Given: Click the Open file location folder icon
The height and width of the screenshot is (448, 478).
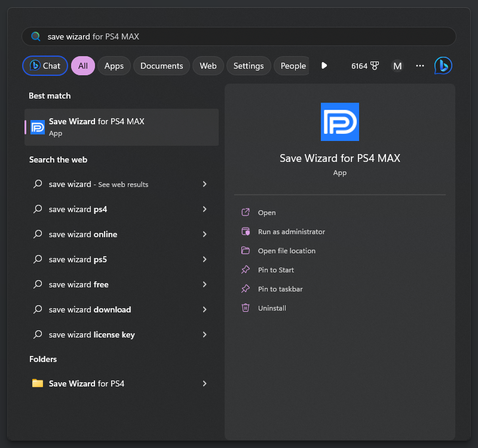Looking at the screenshot, I should click(x=245, y=251).
